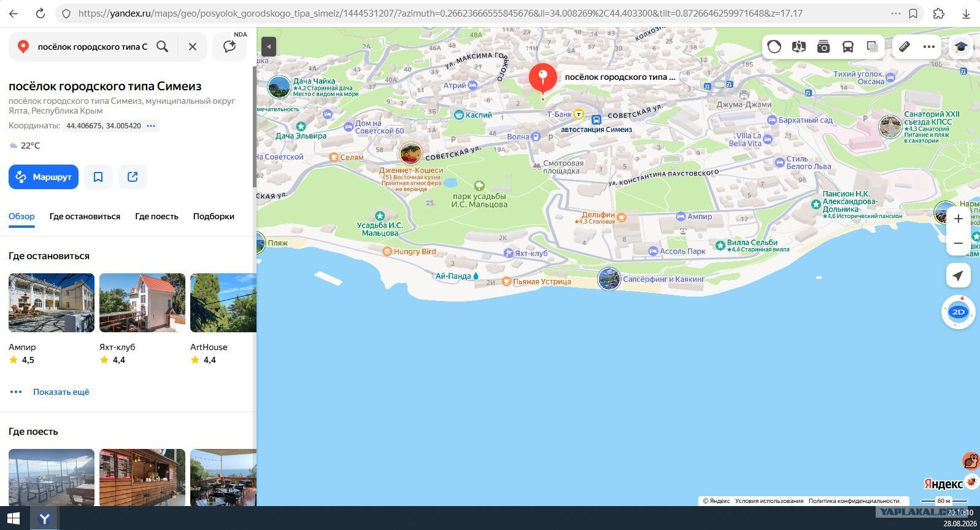Show public transport bus layer
Screen dimensions: 980x530
[848, 47]
